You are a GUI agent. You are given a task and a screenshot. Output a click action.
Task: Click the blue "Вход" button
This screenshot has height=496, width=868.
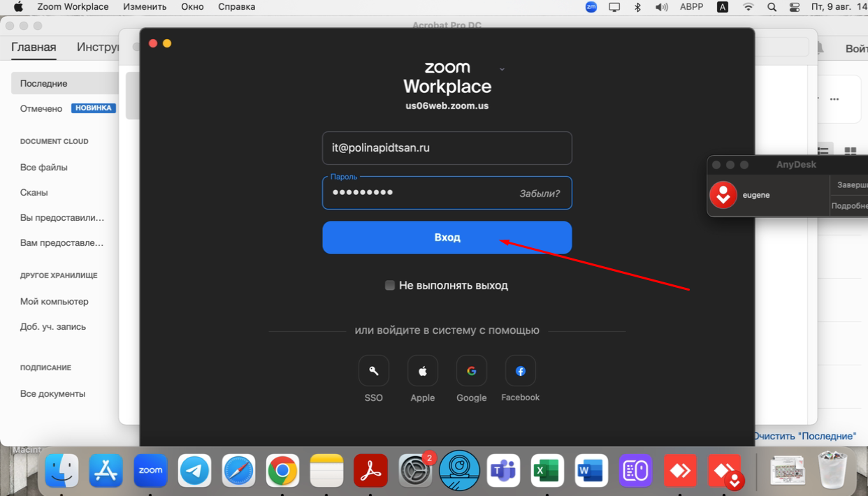[x=447, y=238]
